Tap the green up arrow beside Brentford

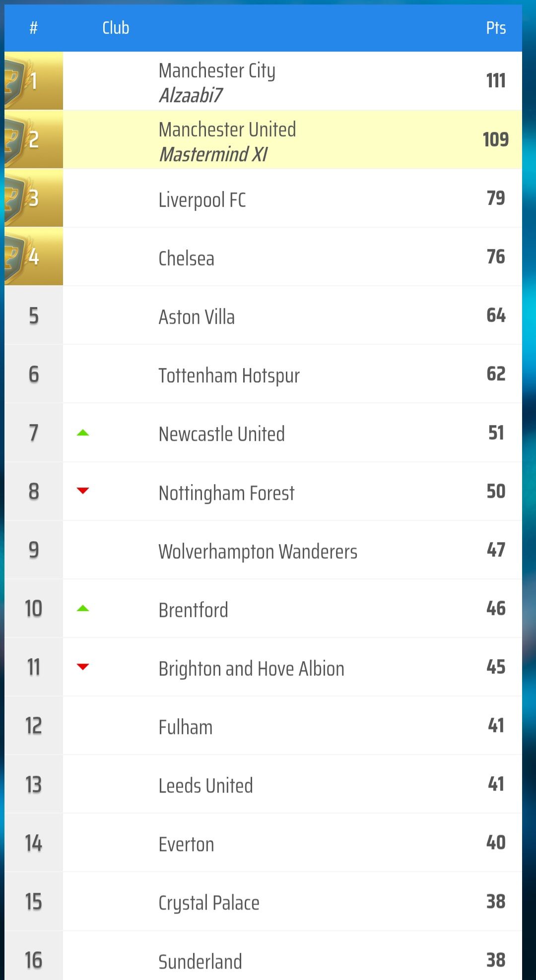point(83,609)
